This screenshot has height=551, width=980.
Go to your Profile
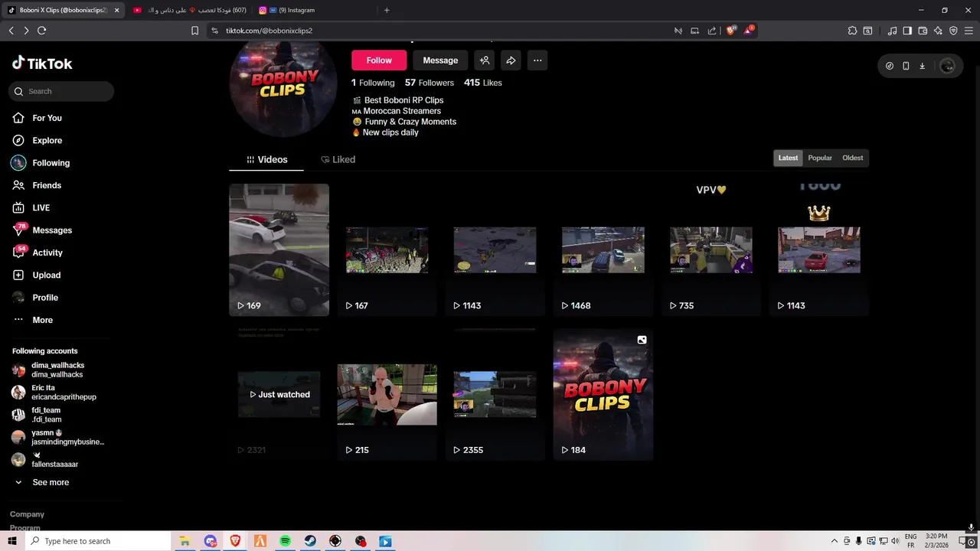coord(44,298)
